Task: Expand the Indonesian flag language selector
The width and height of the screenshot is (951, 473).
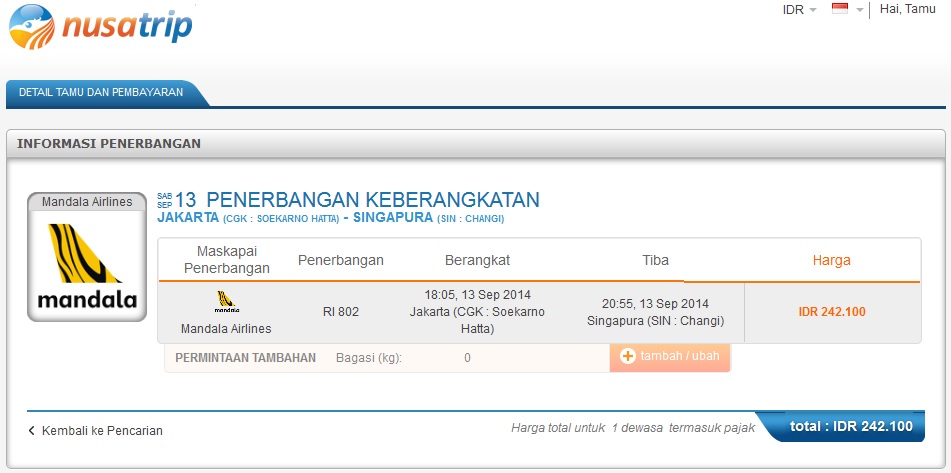Action: tap(847, 10)
